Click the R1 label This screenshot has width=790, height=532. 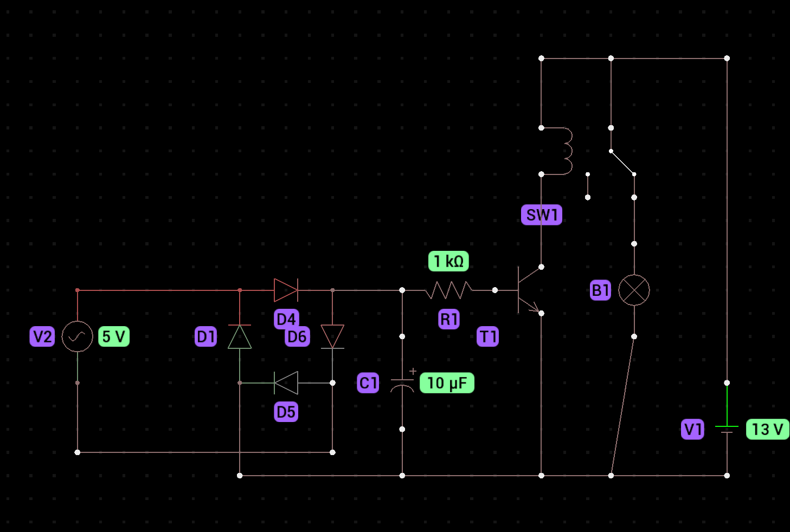tap(449, 319)
